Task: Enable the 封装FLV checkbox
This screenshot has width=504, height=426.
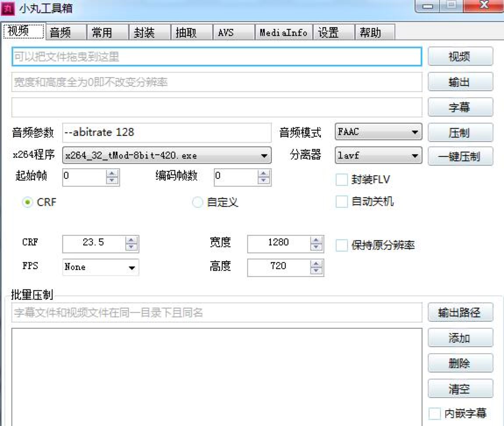Action: tap(341, 179)
